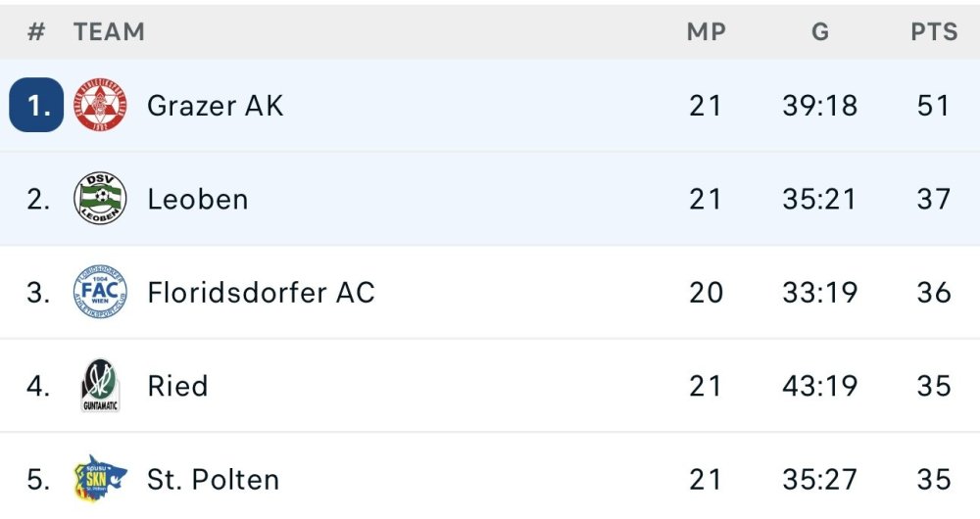Click Grazer AK's 51 points value

click(x=934, y=106)
